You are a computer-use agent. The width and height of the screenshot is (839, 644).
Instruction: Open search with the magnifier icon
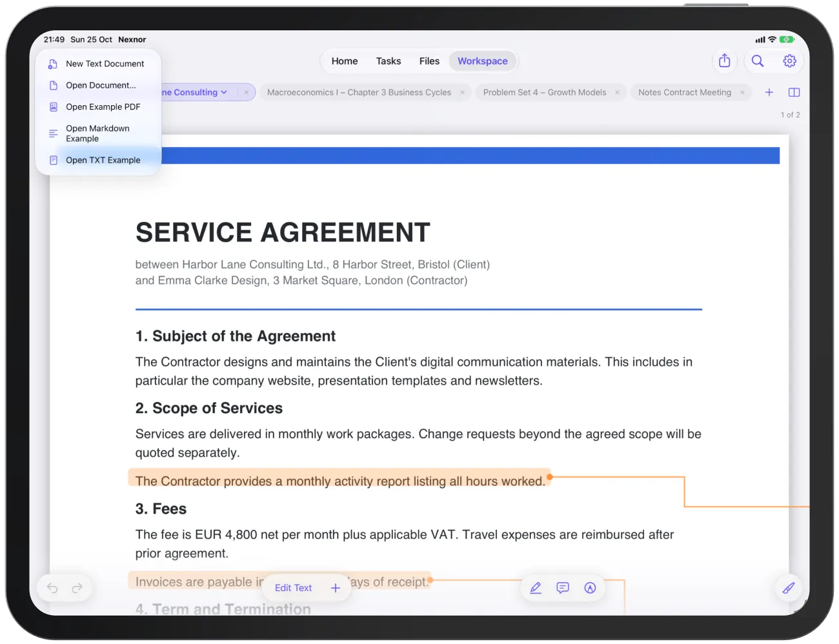(758, 61)
